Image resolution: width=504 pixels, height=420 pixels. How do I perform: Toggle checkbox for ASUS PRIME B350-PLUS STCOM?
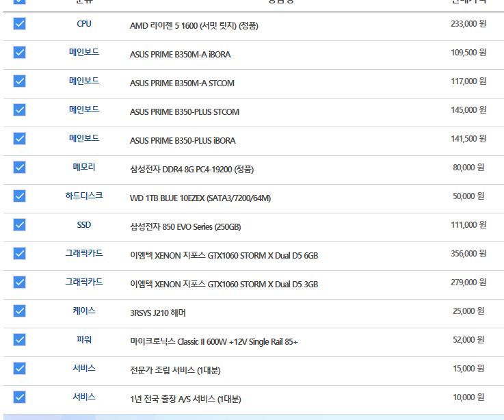point(19,109)
